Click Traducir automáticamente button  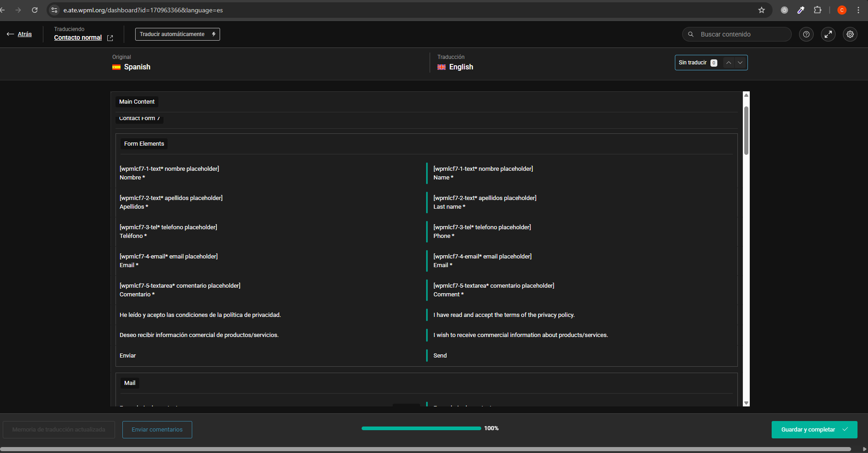click(x=177, y=34)
